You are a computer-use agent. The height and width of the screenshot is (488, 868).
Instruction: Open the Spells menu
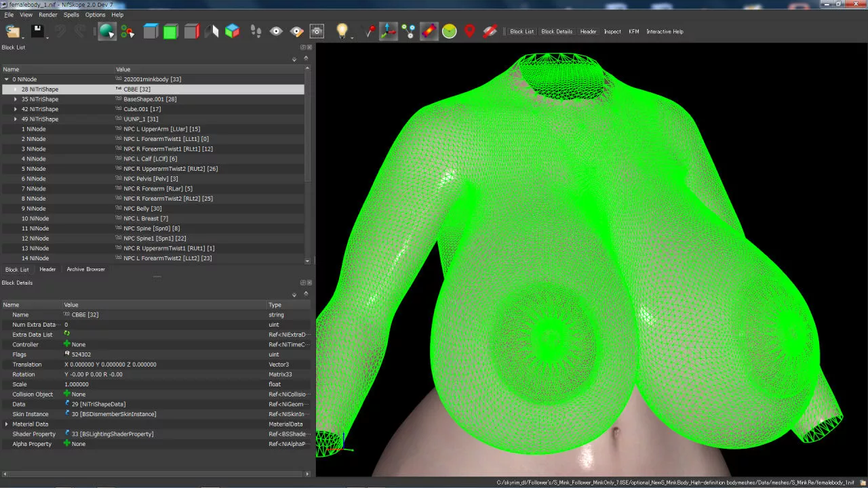(x=71, y=14)
